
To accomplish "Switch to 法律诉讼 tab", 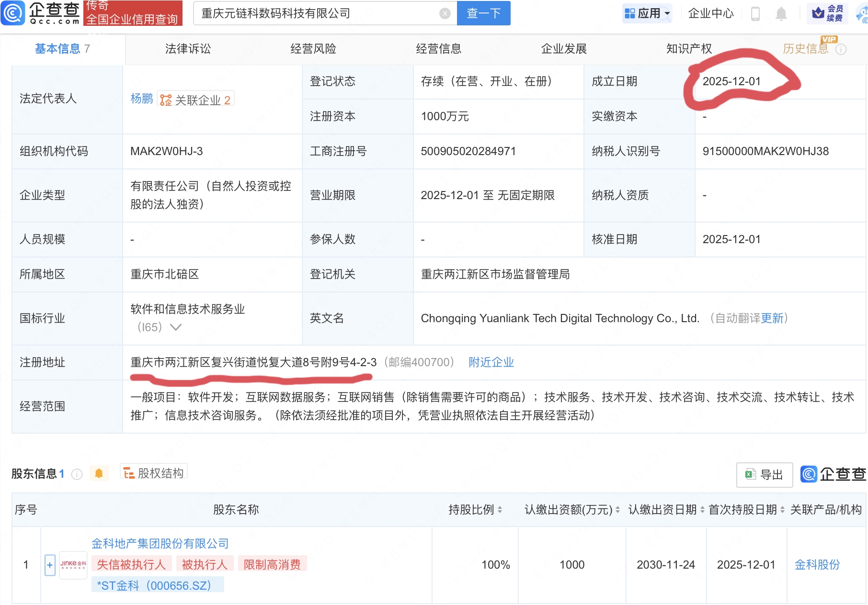I will click(x=188, y=49).
